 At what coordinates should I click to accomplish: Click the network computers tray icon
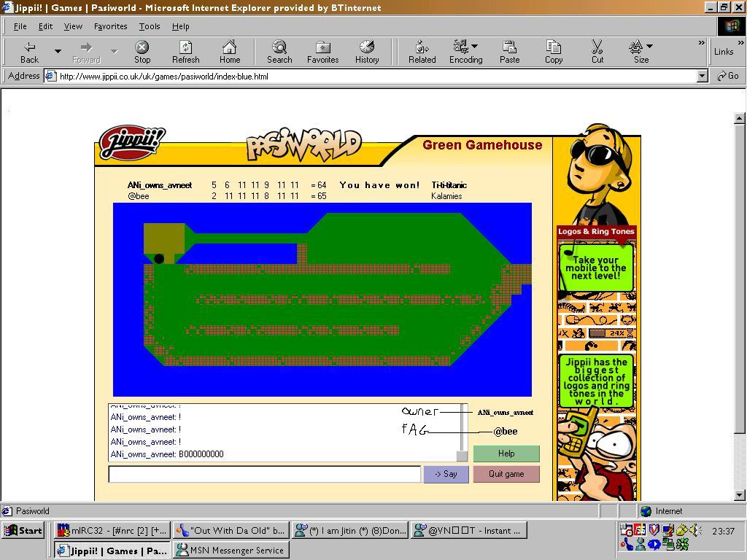668,544
